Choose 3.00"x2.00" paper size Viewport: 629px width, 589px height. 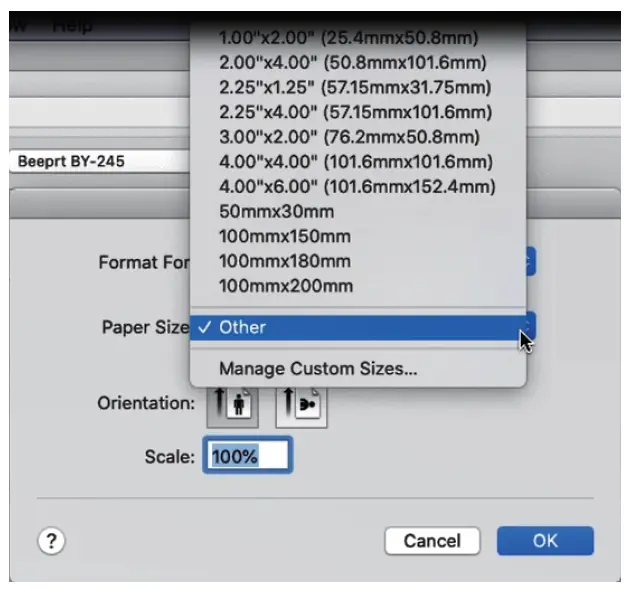click(349, 137)
